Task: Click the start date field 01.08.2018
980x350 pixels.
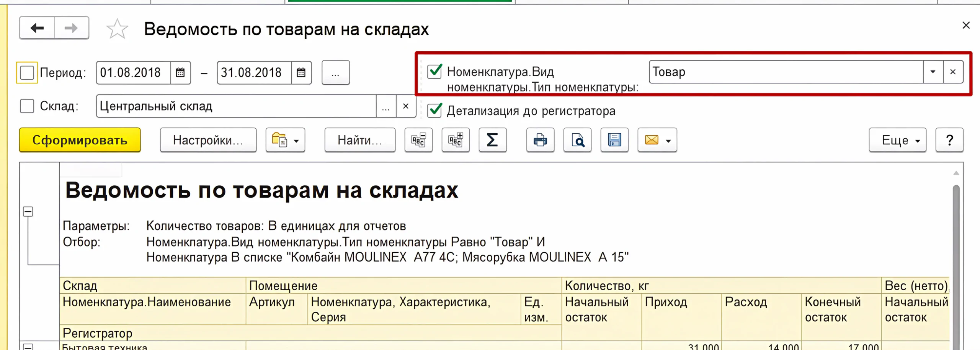Action: pos(134,72)
